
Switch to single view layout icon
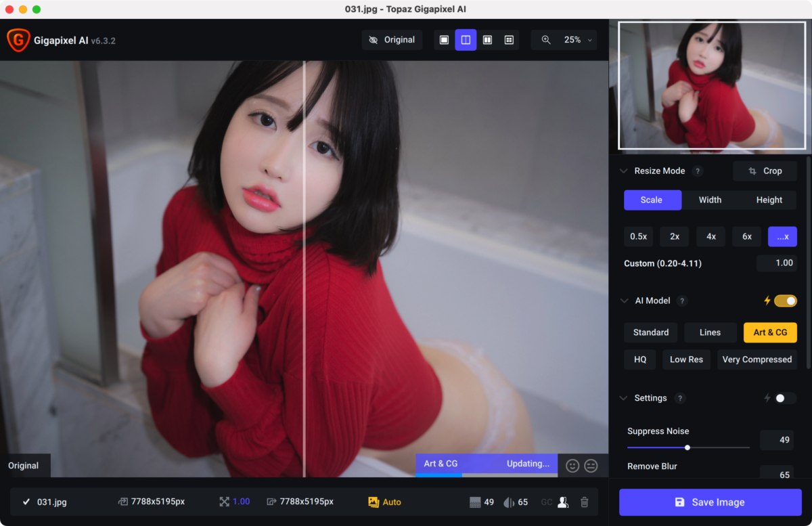click(x=444, y=40)
